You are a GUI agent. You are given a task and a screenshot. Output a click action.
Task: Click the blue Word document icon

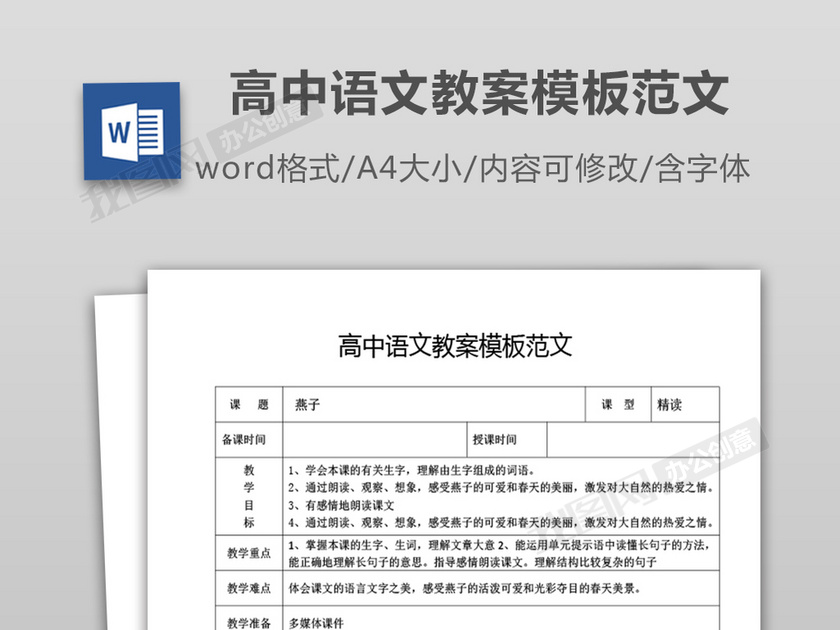click(x=131, y=132)
